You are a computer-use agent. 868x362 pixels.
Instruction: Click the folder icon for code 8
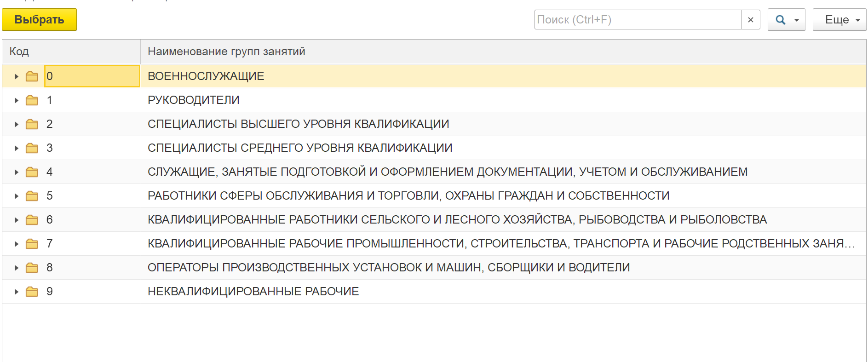click(x=32, y=268)
